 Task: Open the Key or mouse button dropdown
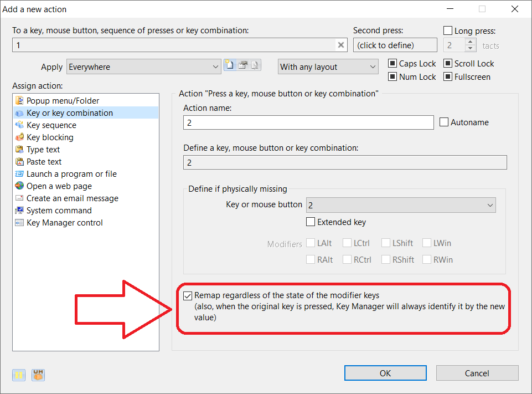pos(401,205)
